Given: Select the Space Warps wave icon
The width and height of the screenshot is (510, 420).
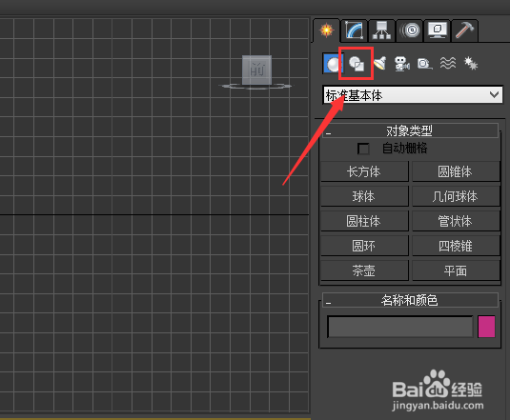Looking at the screenshot, I should pos(448,63).
